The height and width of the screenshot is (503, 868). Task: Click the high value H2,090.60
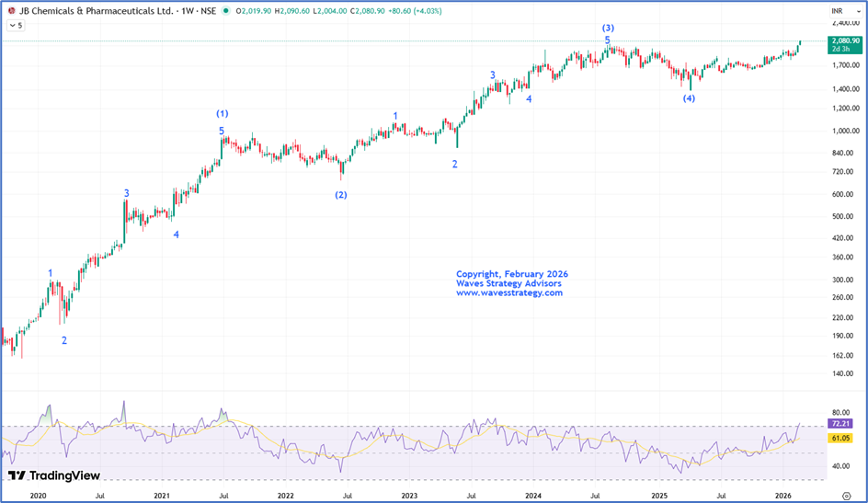click(291, 10)
